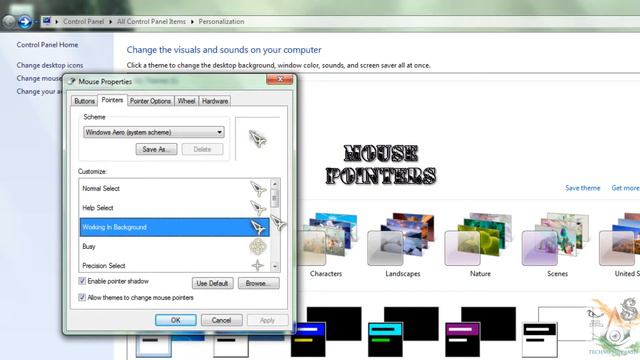Click the computer icon in address bar
Image resolution: width=640 pixels, height=360 pixels.
pos(47,21)
